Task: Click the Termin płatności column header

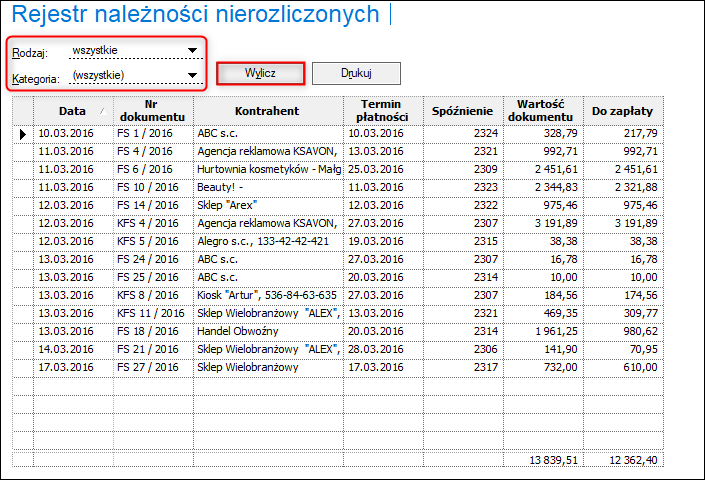Action: (x=383, y=111)
